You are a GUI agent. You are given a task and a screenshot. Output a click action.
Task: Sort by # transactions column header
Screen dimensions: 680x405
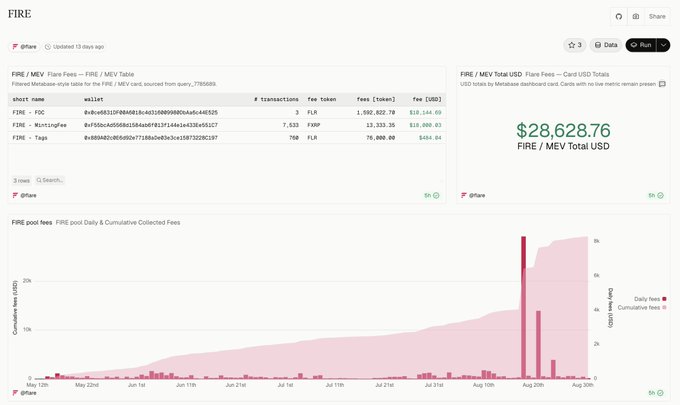point(276,99)
